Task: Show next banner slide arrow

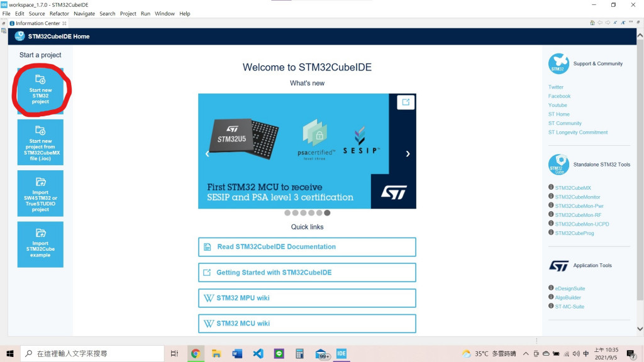Action: pyautogui.click(x=408, y=154)
